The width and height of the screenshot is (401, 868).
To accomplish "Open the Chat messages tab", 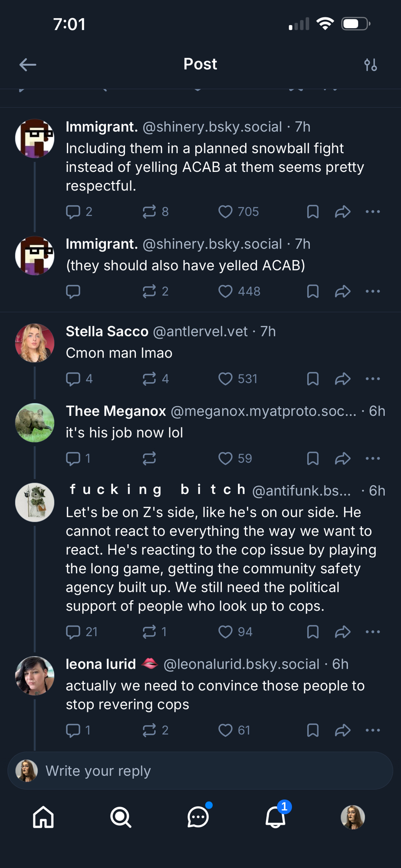I will [x=198, y=817].
